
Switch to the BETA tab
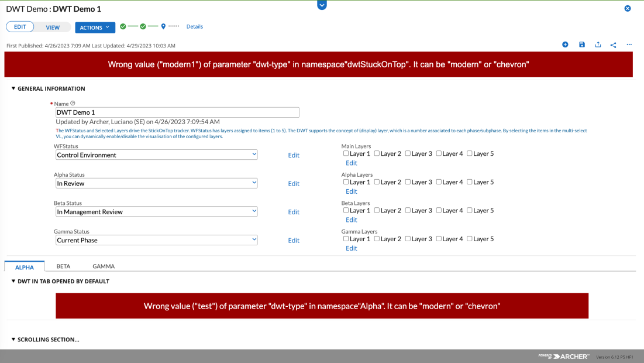point(63,266)
